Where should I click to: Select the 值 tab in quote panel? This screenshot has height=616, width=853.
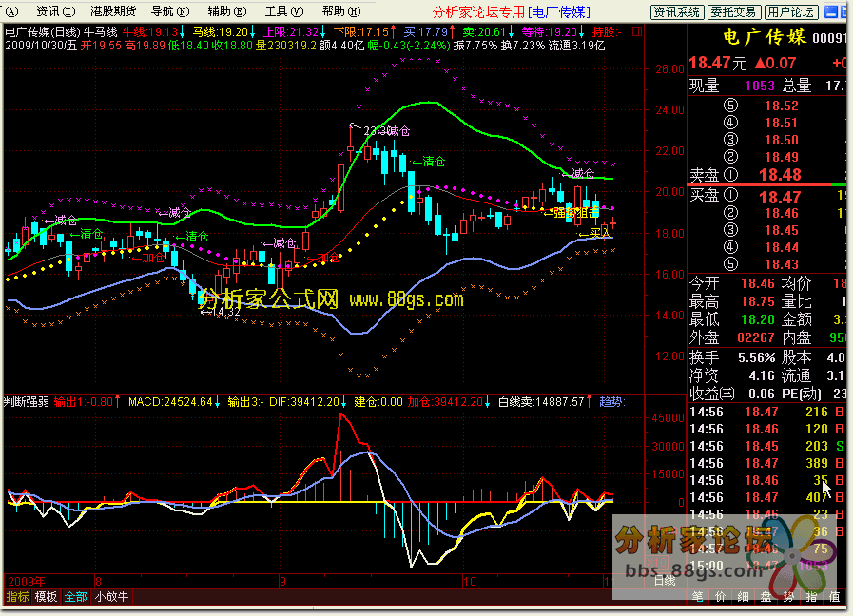[834, 596]
